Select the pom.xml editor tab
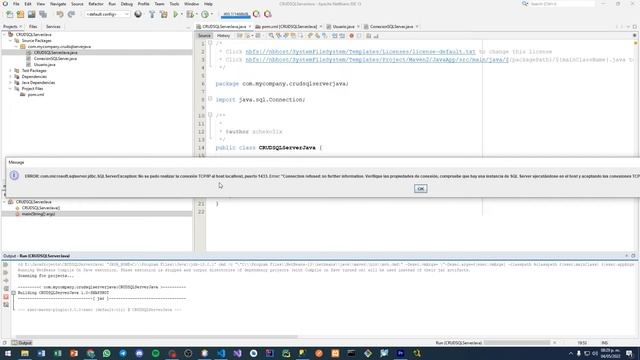This screenshot has width=640, height=360. coord(289,27)
